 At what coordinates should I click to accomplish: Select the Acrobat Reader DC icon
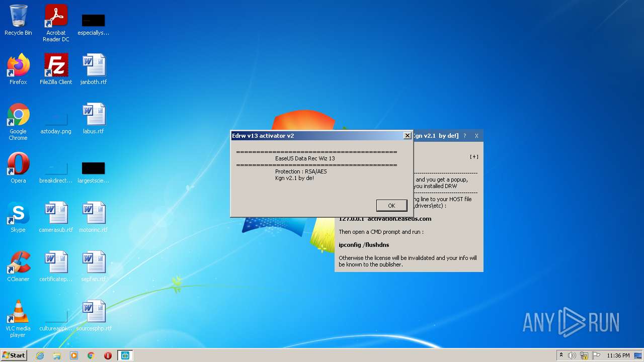56,23
